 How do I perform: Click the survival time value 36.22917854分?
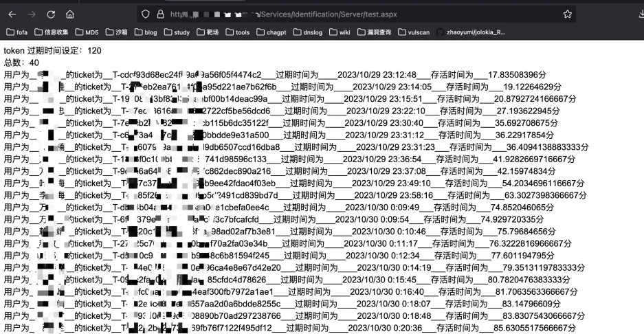524,135
